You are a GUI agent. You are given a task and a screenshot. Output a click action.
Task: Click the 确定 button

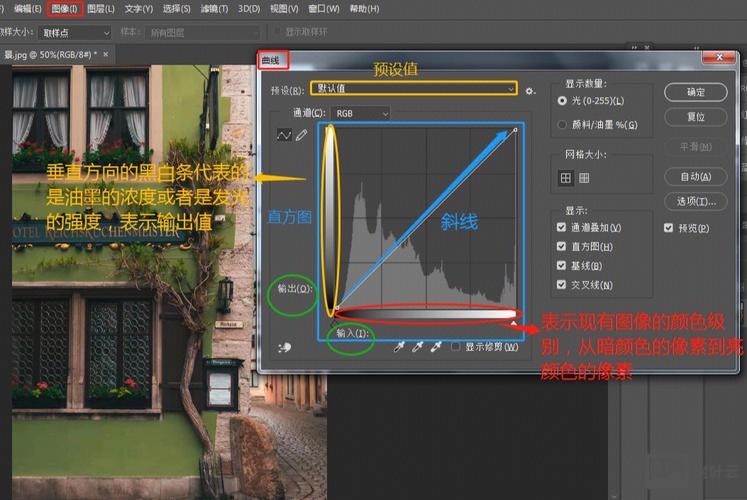pyautogui.click(x=696, y=92)
